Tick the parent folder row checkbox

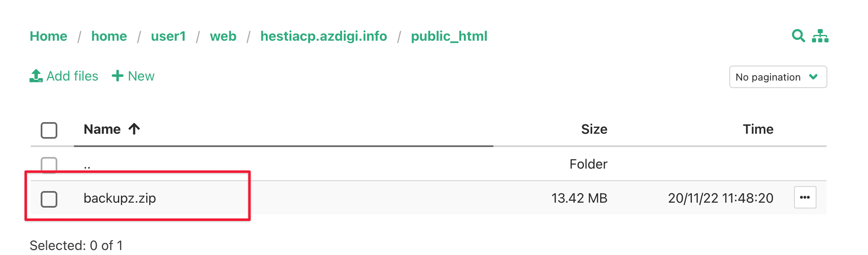click(49, 164)
